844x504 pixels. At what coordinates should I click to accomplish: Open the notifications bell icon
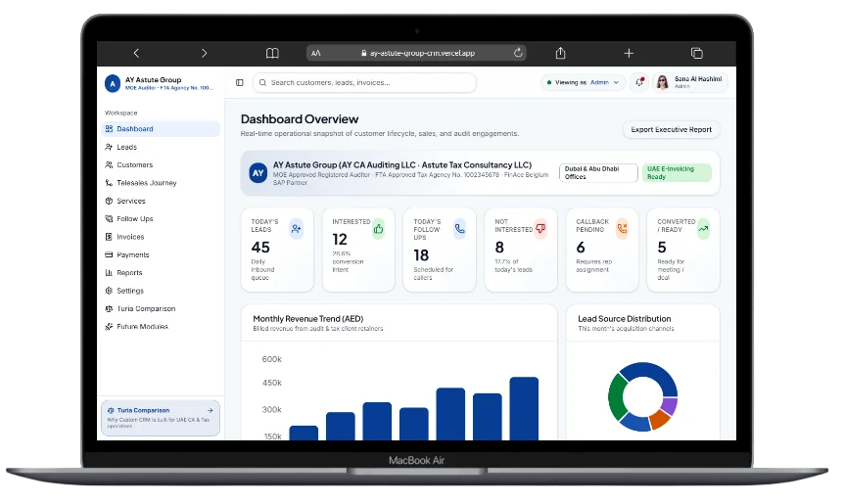coord(639,82)
